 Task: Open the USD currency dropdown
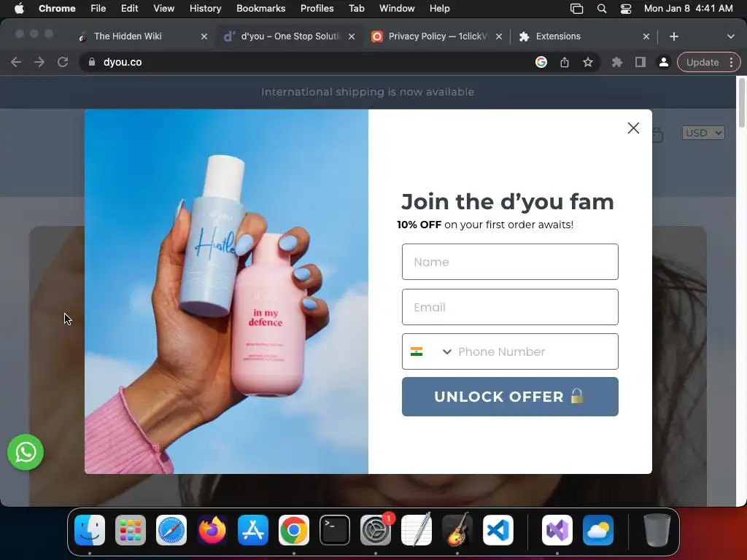click(x=703, y=133)
